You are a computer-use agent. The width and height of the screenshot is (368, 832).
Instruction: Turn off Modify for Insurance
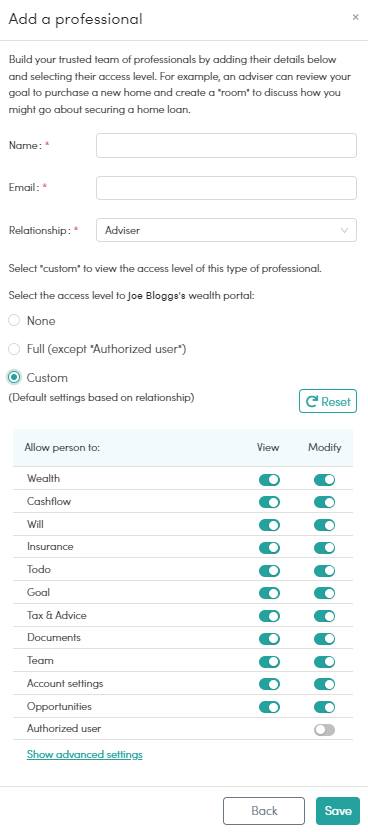[325, 548]
